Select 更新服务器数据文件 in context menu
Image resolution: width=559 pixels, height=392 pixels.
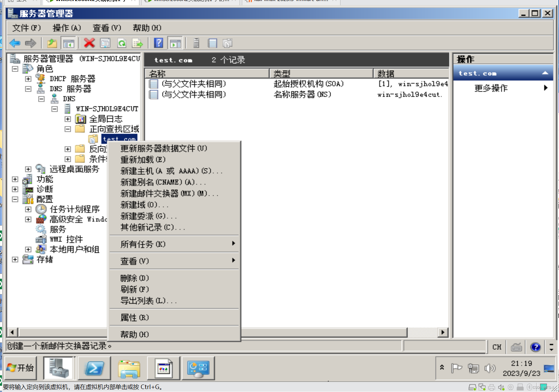175,148
